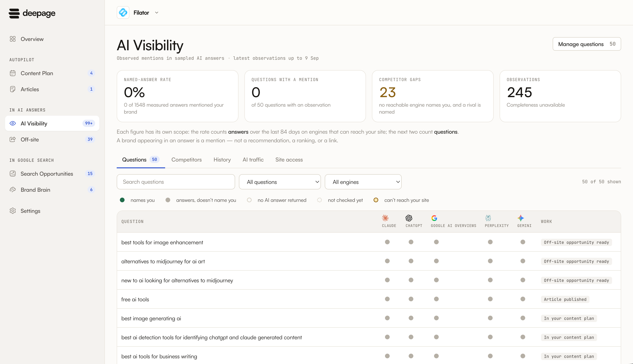Viewport: 633px width, 364px height.
Task: Expand the Filator project switcher chevron
Action: (157, 12)
